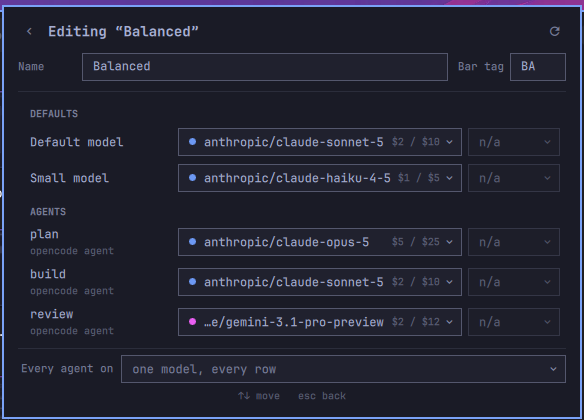The width and height of the screenshot is (584, 420).
Task: Click the blue dot on claude-opus-5 row
Action: pyautogui.click(x=193, y=242)
